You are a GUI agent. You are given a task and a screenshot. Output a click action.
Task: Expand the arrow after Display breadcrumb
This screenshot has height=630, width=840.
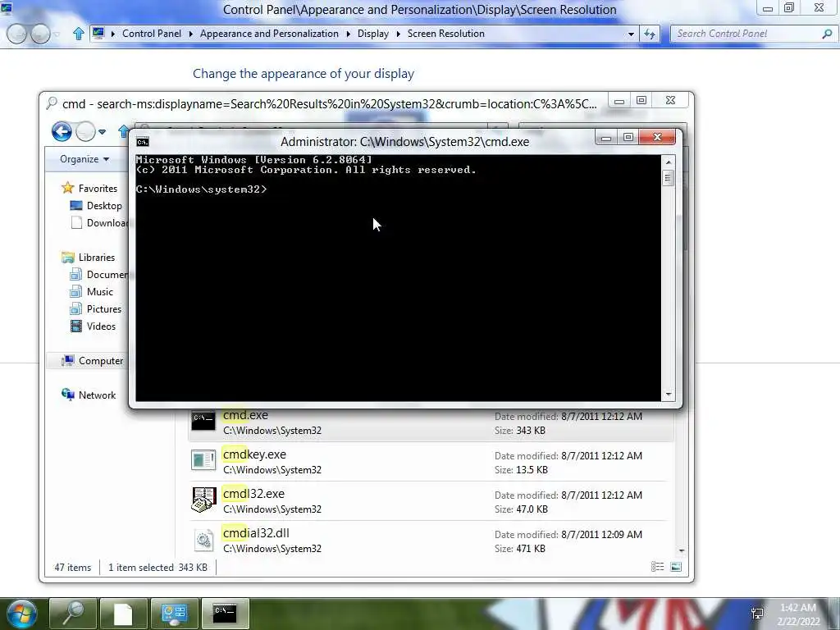click(x=398, y=34)
